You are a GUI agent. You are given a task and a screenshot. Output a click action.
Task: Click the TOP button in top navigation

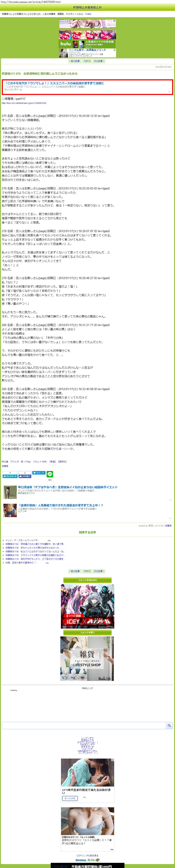pos(87,61)
